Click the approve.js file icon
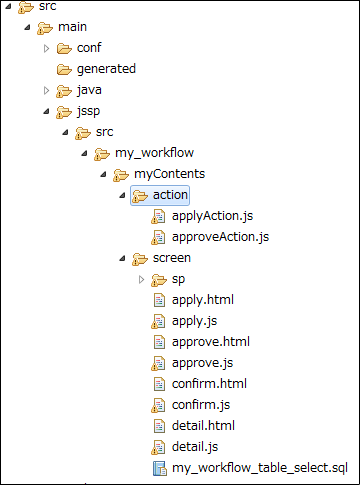This screenshot has width=360, height=485. pos(158,364)
